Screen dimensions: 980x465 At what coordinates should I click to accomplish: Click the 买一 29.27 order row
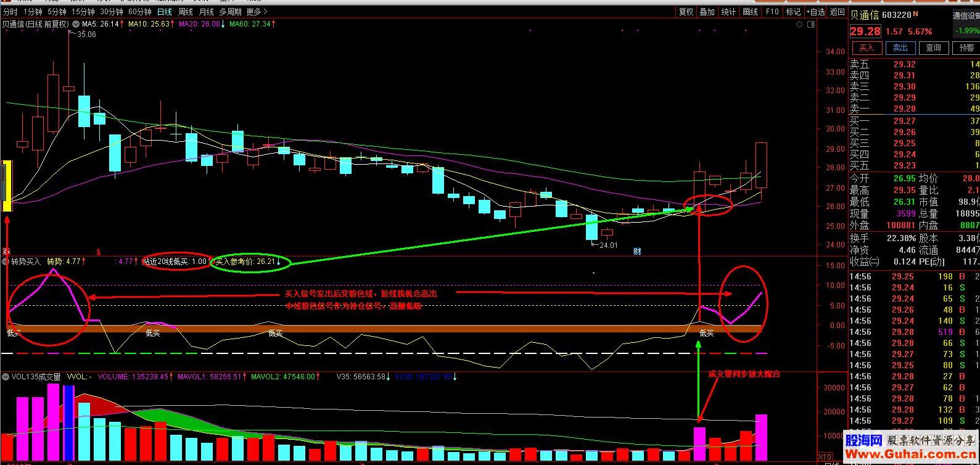[915, 121]
